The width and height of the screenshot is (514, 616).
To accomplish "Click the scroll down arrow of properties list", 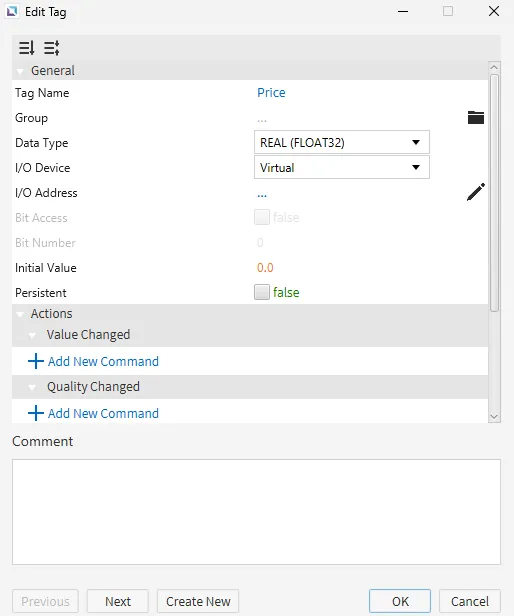I will tap(494, 416).
